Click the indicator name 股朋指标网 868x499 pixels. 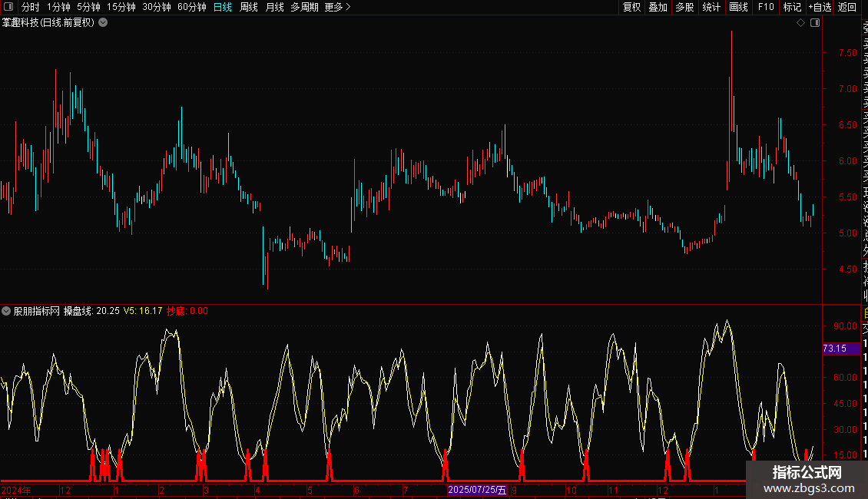coord(37,311)
